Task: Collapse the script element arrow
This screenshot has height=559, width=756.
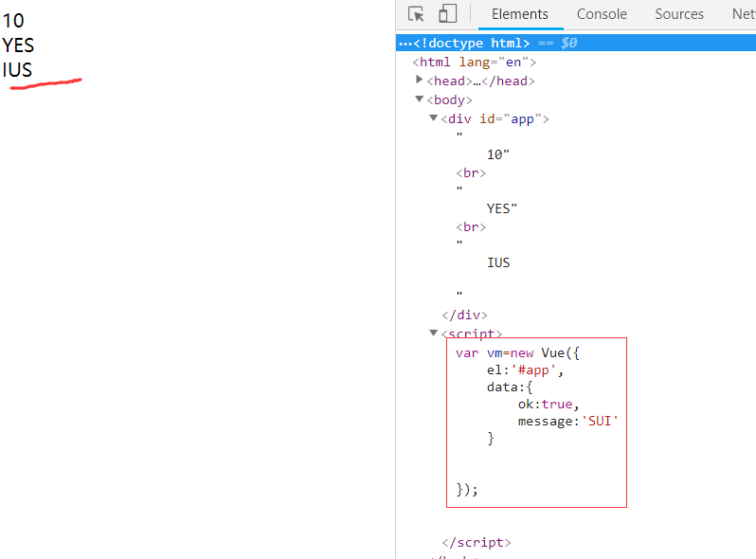Action: click(x=434, y=333)
